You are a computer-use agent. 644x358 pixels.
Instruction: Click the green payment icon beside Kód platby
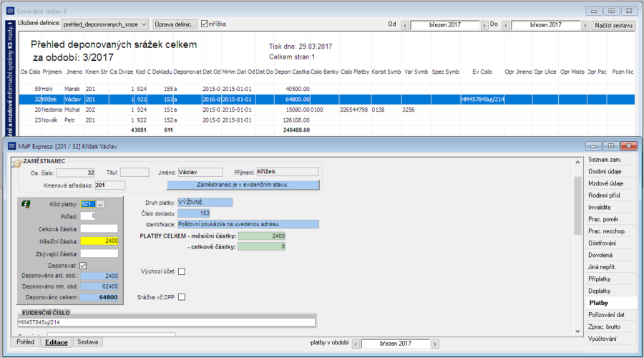(x=26, y=204)
